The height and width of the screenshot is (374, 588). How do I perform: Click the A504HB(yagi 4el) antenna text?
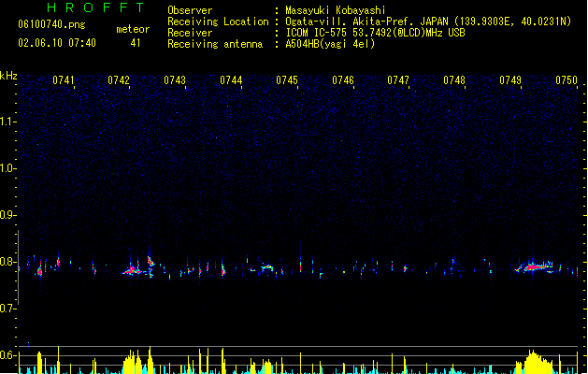(x=330, y=44)
